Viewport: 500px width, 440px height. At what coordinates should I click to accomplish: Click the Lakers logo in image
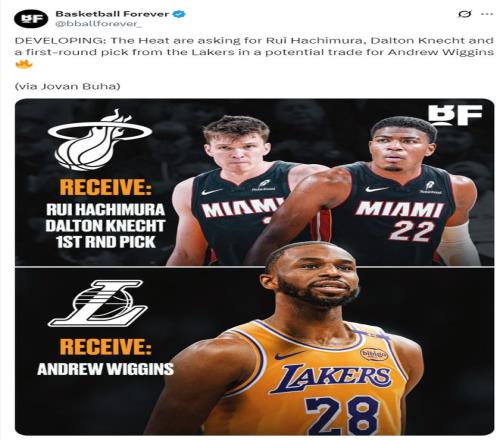pos(98,303)
